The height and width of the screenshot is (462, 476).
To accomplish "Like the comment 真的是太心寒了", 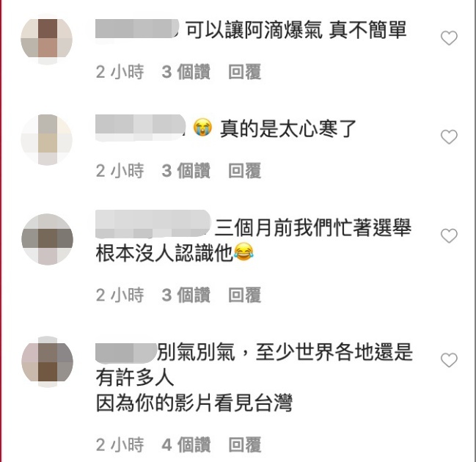I will point(449,137).
